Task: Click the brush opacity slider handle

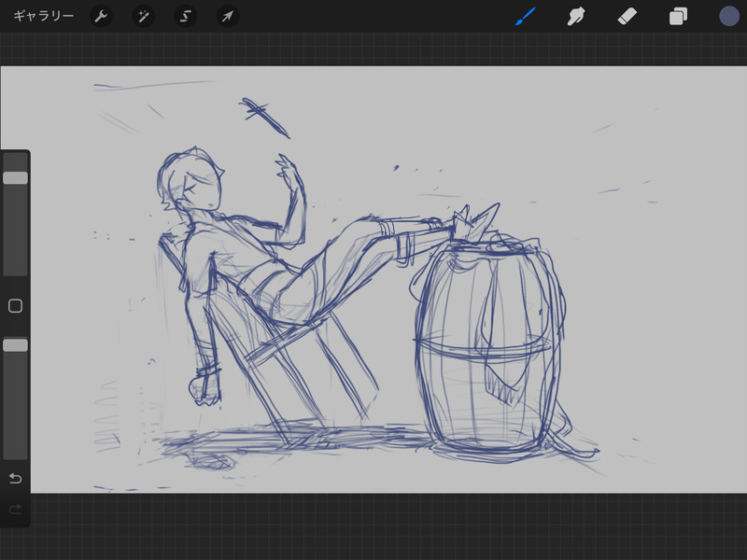Action: (15, 345)
